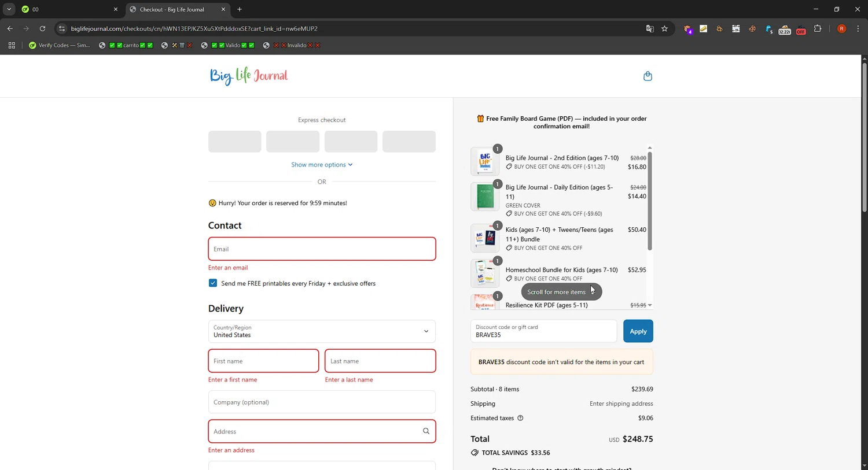The height and width of the screenshot is (470, 868).
Task: Click the order list scroll-down arrow
Action: click(650, 305)
